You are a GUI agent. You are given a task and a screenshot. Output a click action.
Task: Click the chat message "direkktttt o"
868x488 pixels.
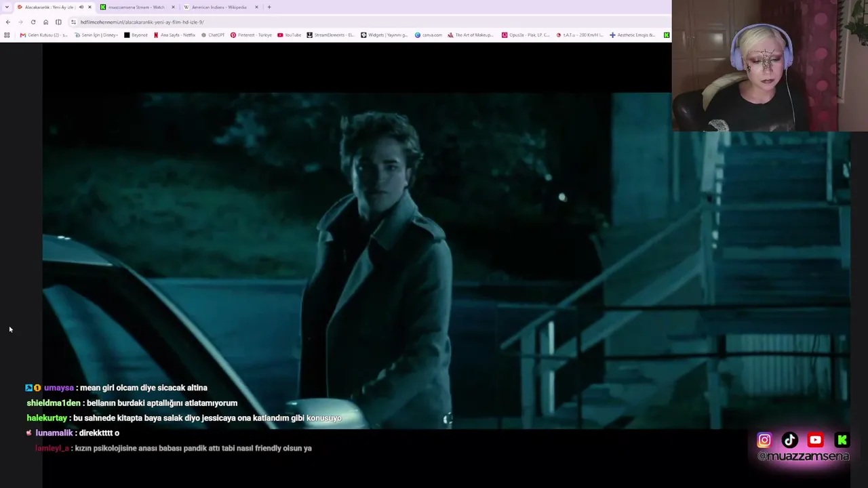(99, 433)
